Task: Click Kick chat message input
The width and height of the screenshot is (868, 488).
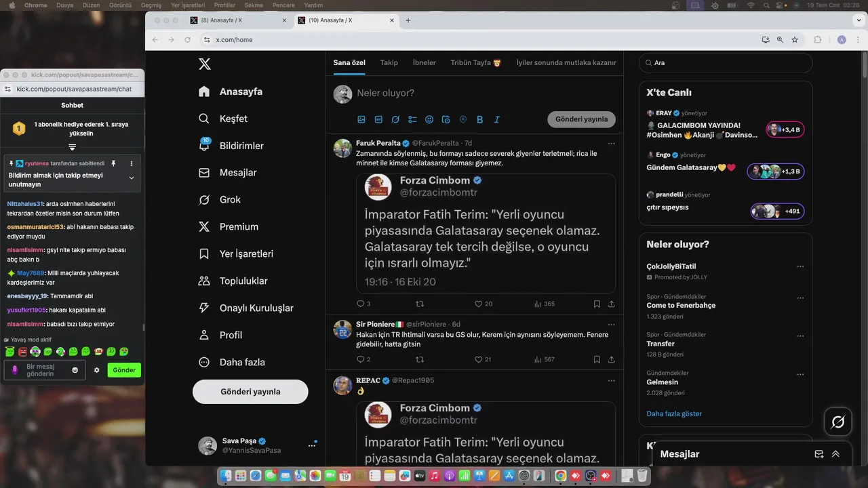Action: click(x=45, y=370)
